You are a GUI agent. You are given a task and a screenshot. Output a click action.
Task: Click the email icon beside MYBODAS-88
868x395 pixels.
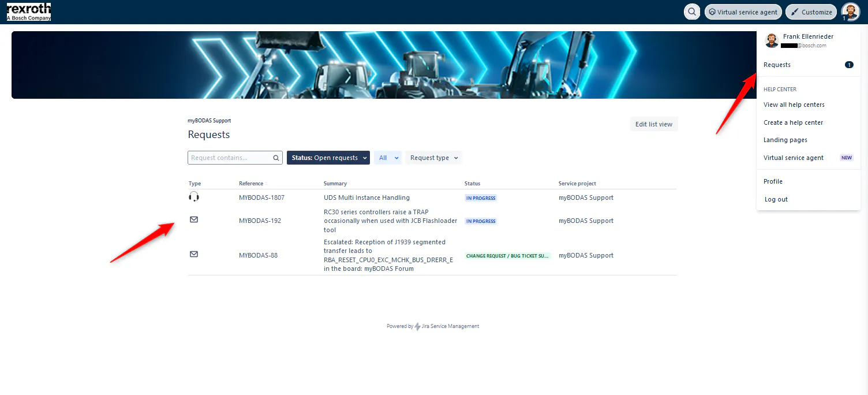coord(194,254)
